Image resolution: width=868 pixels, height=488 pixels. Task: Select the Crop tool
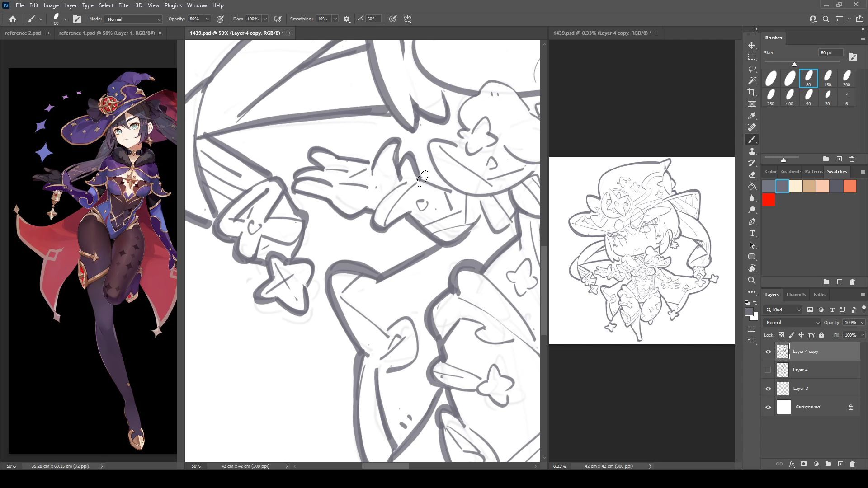[752, 93]
